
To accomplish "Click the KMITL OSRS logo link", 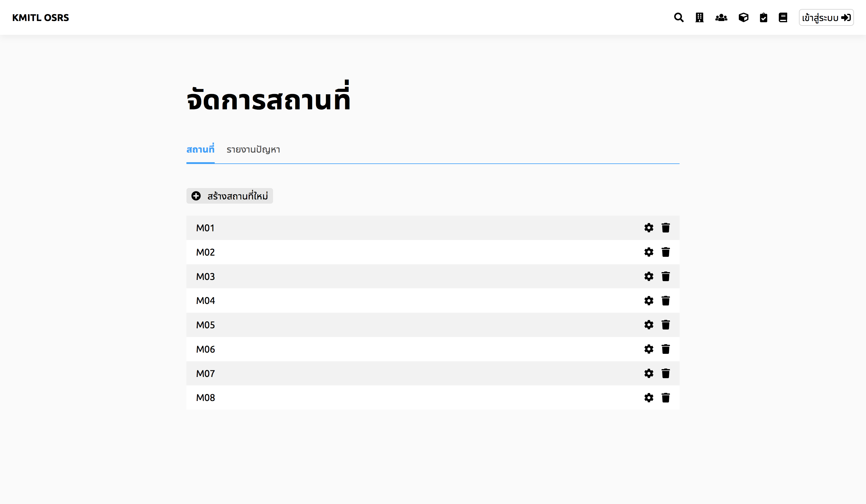I will (41, 17).
